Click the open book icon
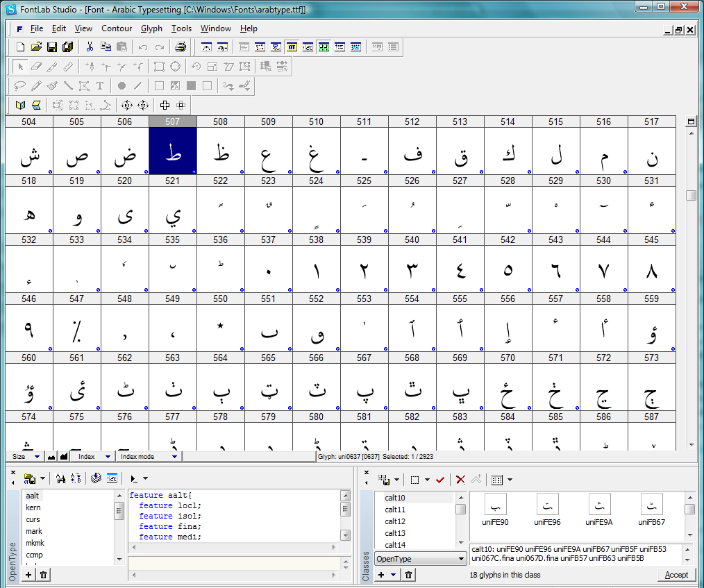The width and height of the screenshot is (704, 588). point(19,105)
